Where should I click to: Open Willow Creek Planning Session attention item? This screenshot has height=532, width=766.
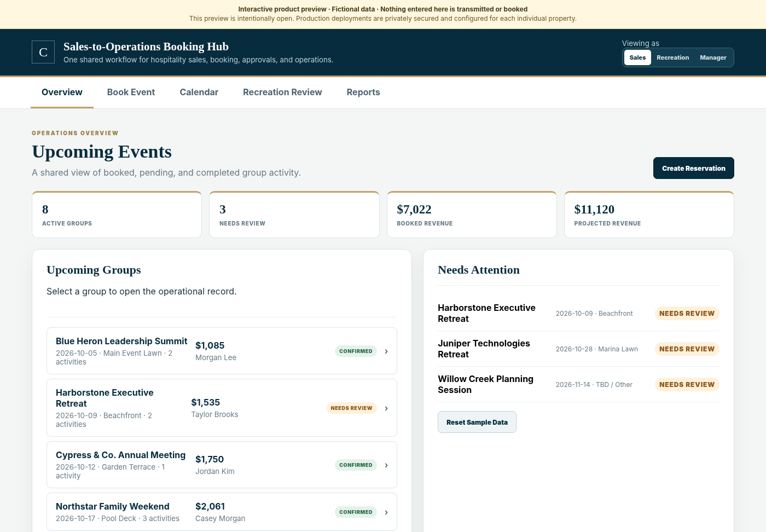(578, 384)
